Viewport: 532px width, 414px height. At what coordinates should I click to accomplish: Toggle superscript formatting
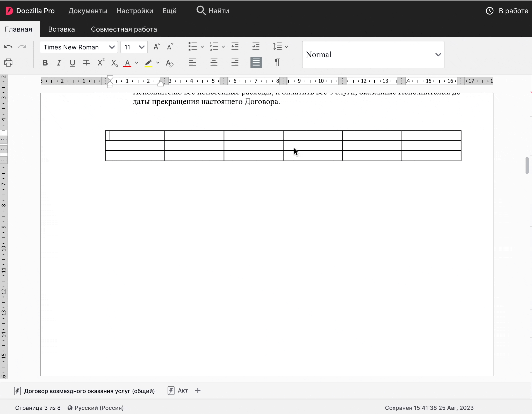101,62
